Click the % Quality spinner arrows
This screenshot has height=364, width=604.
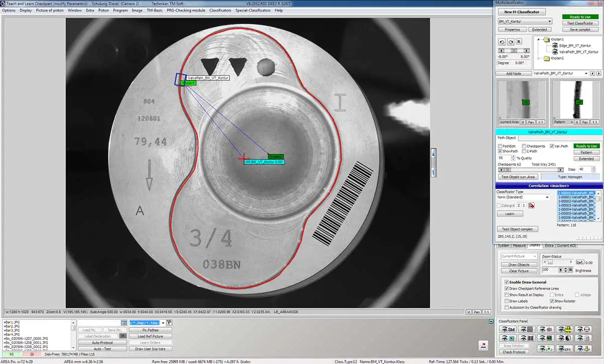pyautogui.click(x=513, y=158)
